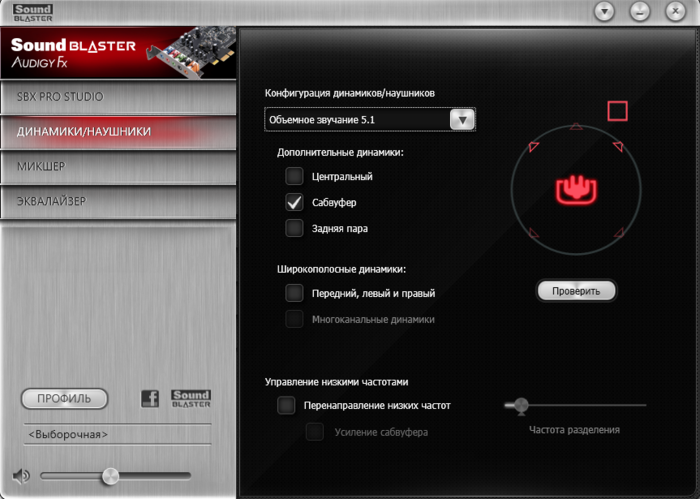The width and height of the screenshot is (700, 499).
Task: Click the Частота разделения label
Action: coord(574,430)
